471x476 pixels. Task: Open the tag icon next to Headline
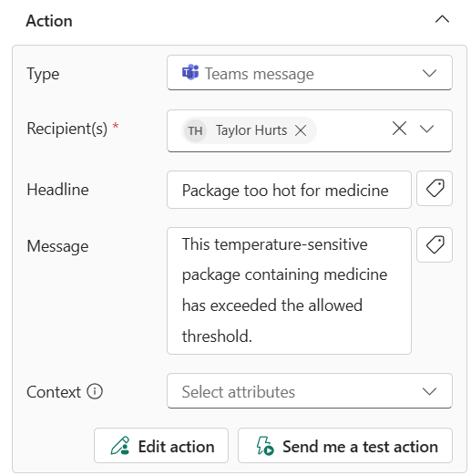(435, 189)
